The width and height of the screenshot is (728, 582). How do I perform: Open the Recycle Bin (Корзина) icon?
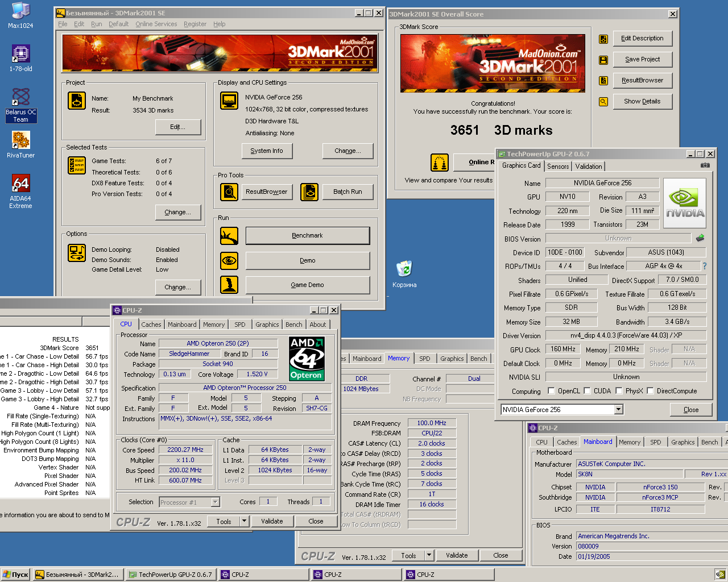pos(404,274)
